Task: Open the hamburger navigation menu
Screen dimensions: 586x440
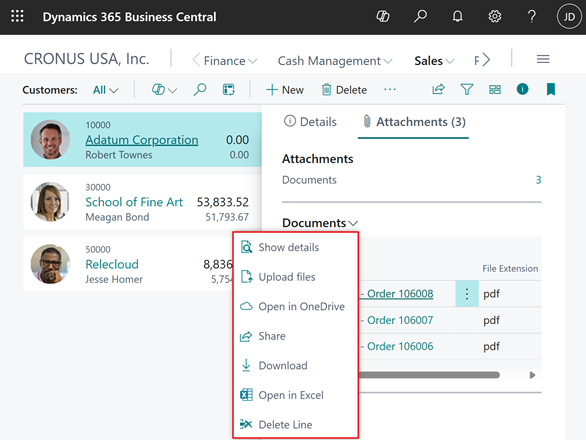Action: pos(543,59)
